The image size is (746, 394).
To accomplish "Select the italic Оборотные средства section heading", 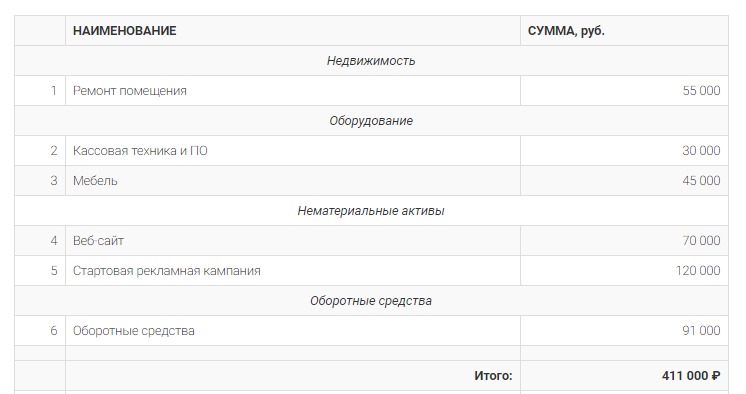I will coord(371,301).
